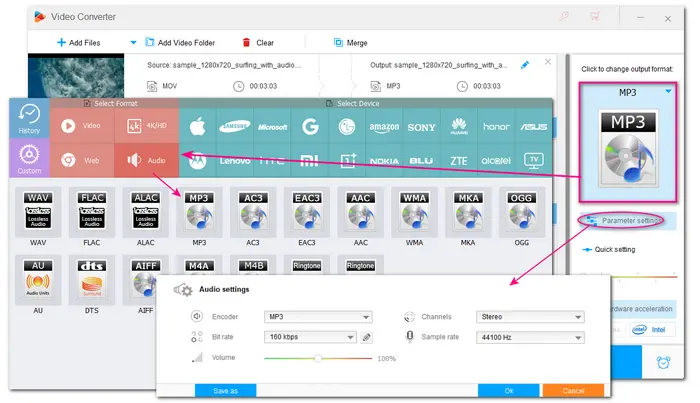The height and width of the screenshot is (403, 700).
Task: Click the bit rate edit pencil icon
Action: coord(367,338)
